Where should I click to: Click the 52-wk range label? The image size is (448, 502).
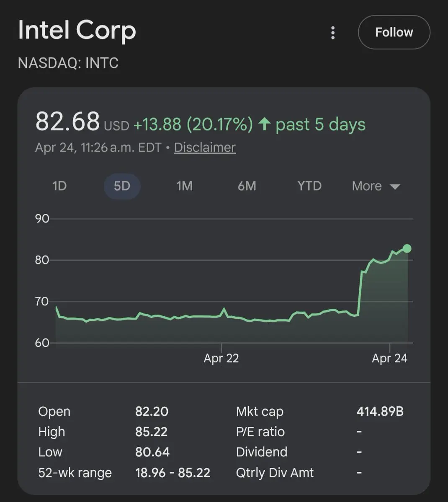point(75,473)
